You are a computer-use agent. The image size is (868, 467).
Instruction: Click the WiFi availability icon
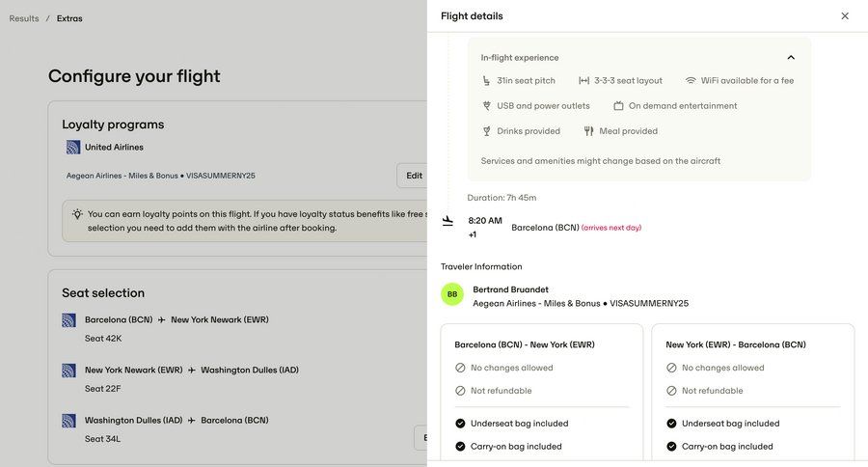tap(691, 81)
